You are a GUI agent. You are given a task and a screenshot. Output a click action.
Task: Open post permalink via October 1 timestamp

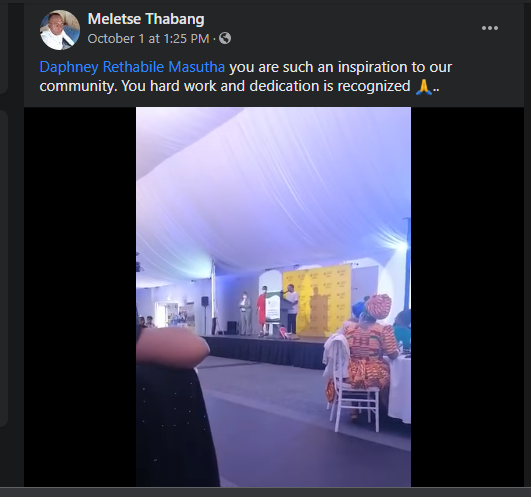(148, 39)
